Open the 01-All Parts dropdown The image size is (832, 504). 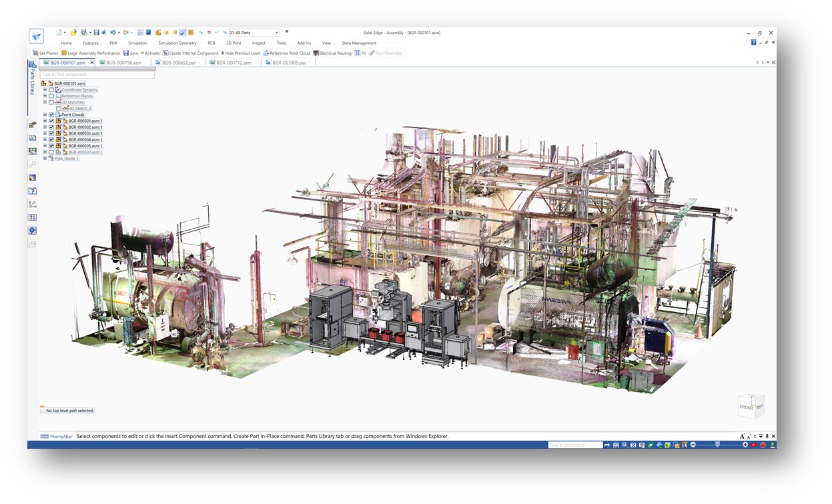click(276, 33)
